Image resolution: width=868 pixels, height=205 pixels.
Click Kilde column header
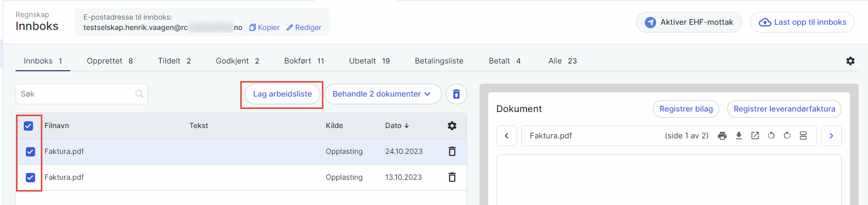pyautogui.click(x=334, y=125)
